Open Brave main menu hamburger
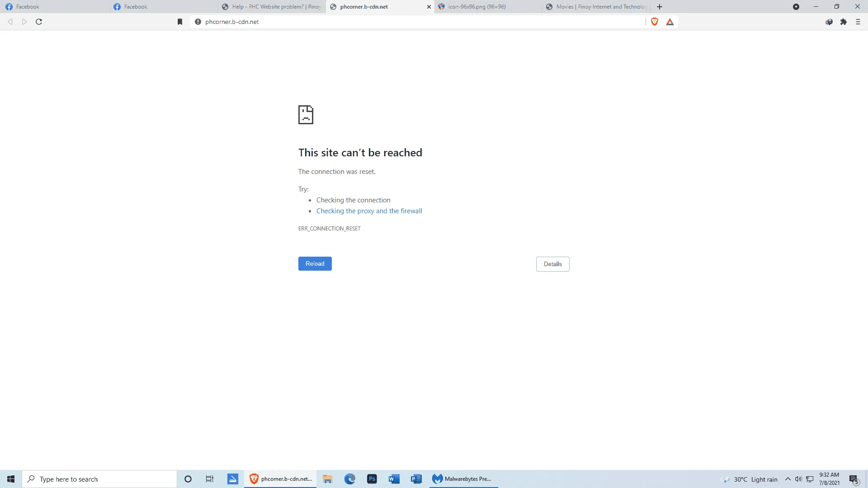Image resolution: width=868 pixels, height=488 pixels. tap(858, 22)
